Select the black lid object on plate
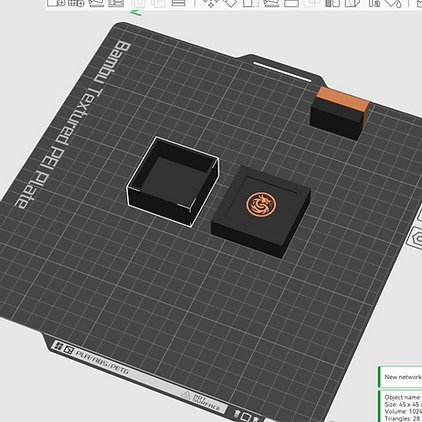Viewport: 422px width, 422px height. [x=261, y=212]
